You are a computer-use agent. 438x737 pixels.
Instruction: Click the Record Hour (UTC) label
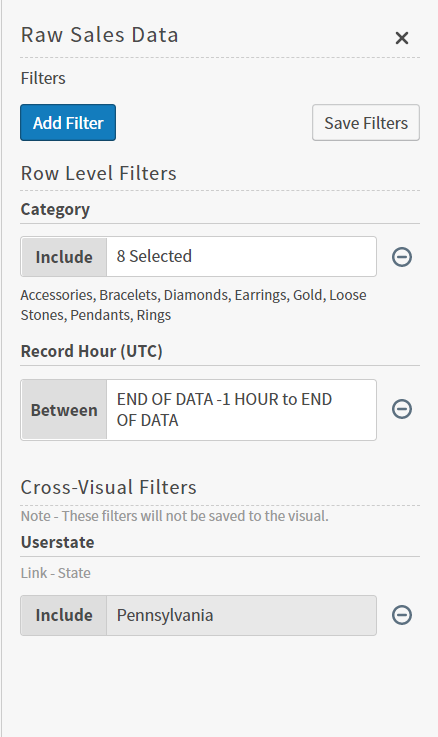(x=92, y=351)
